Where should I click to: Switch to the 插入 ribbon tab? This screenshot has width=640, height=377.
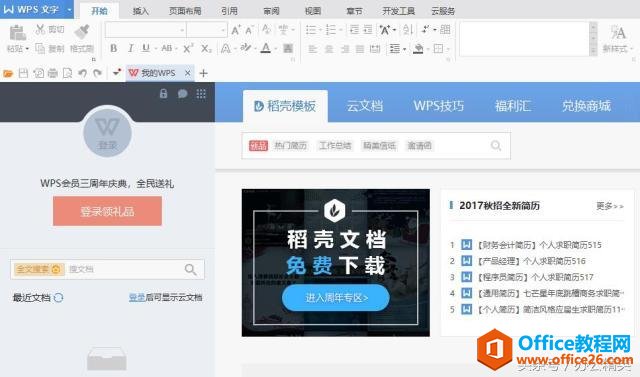click(x=140, y=11)
